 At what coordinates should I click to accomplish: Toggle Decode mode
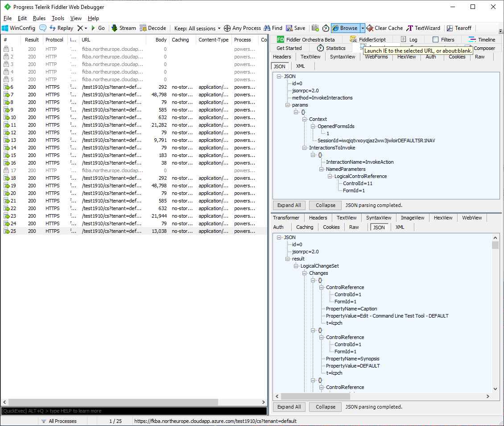click(153, 28)
